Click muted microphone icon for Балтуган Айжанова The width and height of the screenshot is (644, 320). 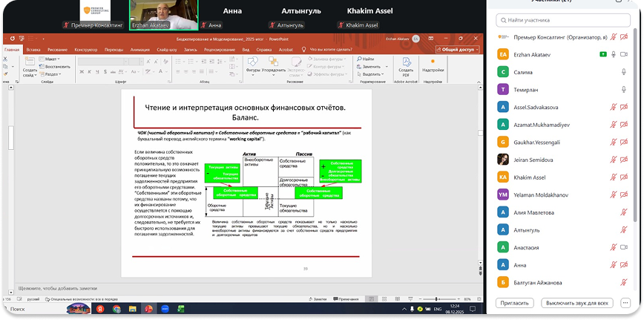624,282
